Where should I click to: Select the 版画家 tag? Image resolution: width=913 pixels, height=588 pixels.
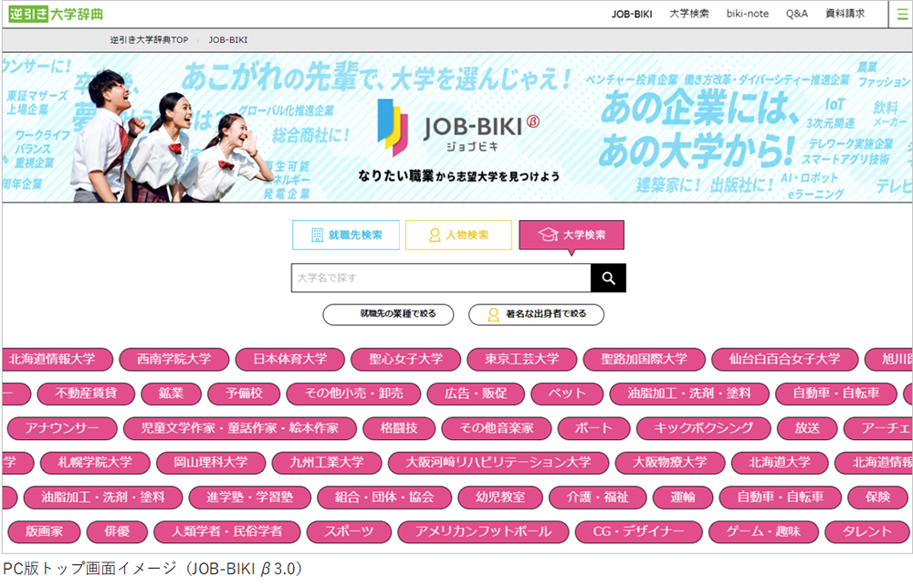coord(44,531)
